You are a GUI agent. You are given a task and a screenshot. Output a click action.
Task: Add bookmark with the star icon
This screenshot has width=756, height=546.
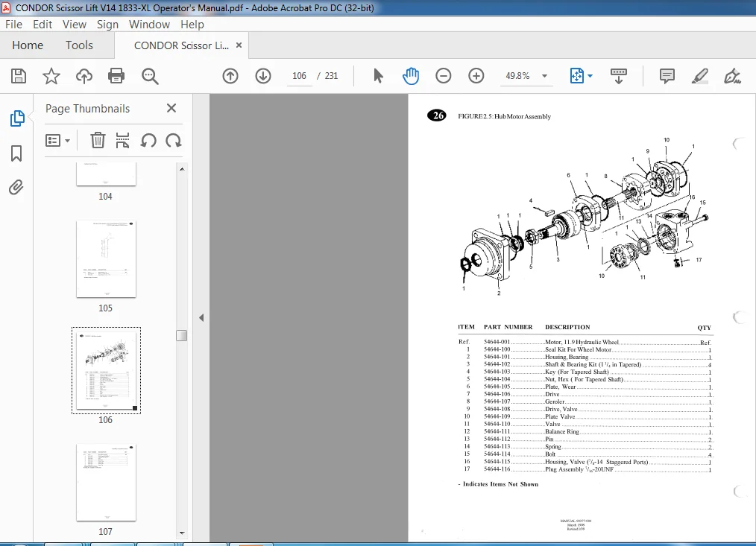[51, 76]
